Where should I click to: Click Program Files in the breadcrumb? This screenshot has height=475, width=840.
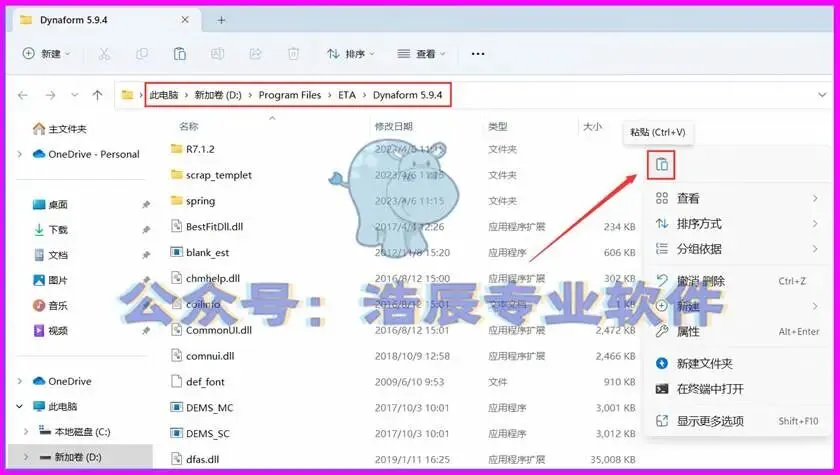[290, 95]
